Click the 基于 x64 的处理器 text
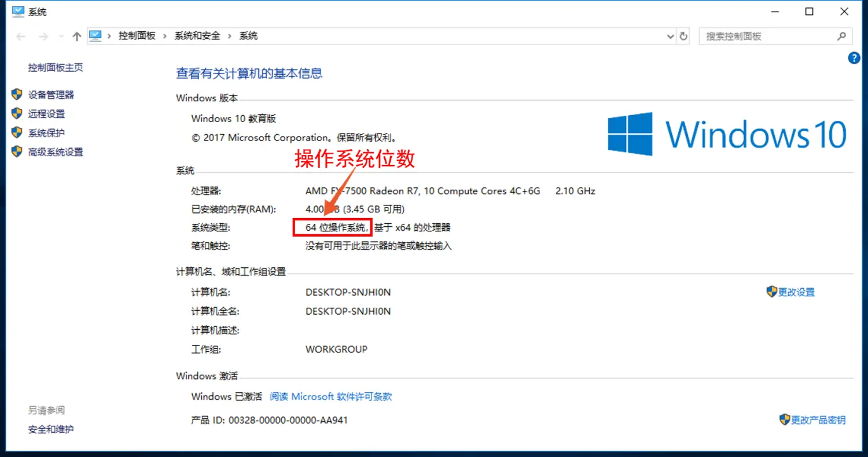The width and height of the screenshot is (868, 457). point(412,228)
